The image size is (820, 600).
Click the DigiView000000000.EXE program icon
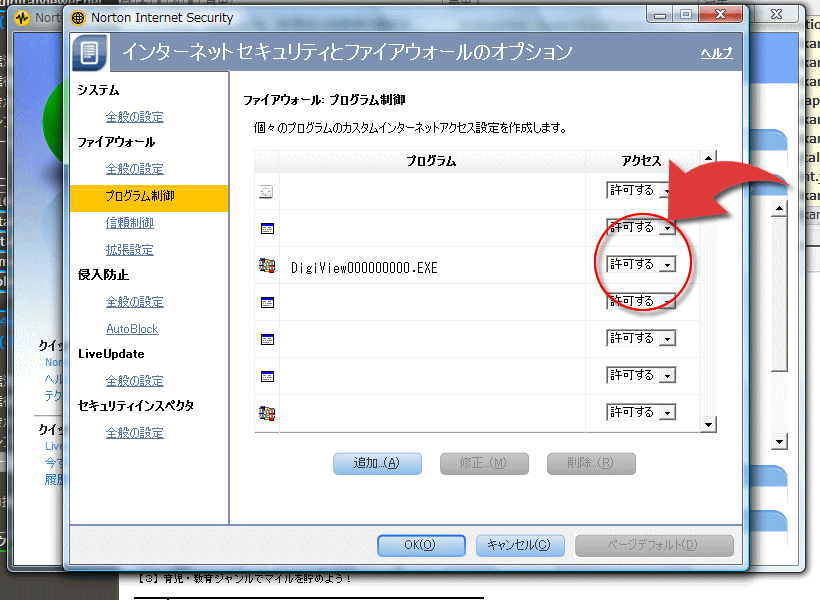pos(267,266)
